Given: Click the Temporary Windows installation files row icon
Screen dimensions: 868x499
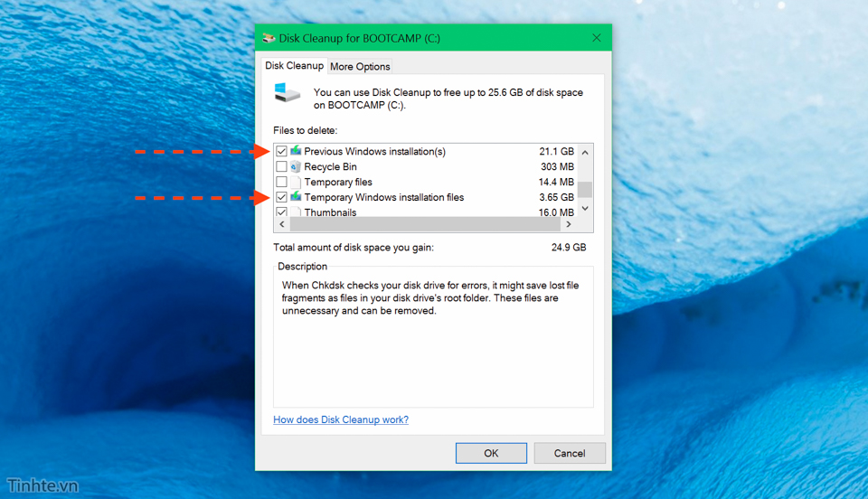Looking at the screenshot, I should [x=296, y=197].
